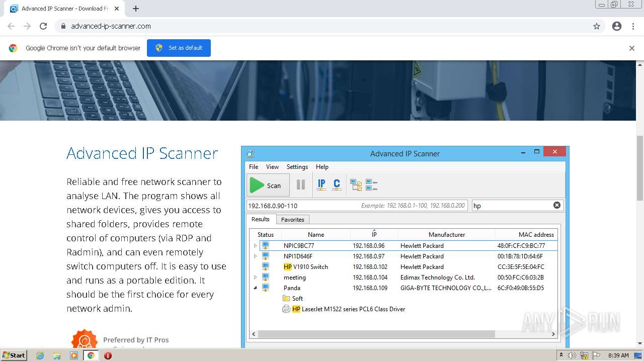Image resolution: width=644 pixels, height=362 pixels.
Task: Click the scanner scrollbar's right arrow
Action: tap(553, 334)
